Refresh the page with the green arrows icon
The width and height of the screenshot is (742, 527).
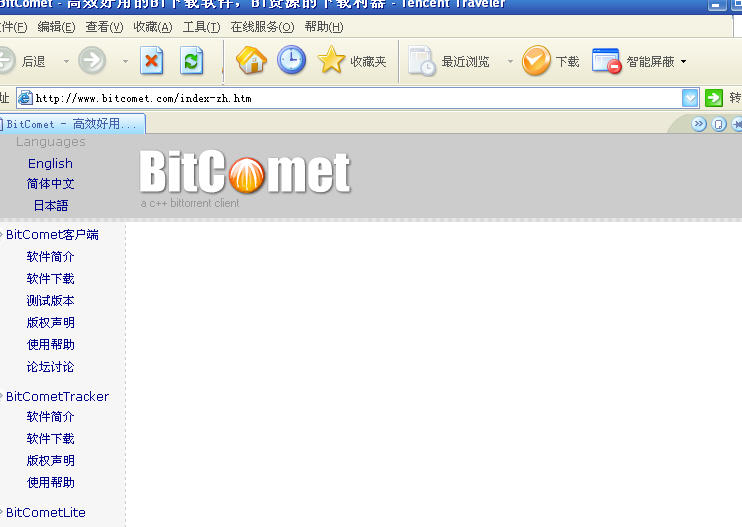(x=192, y=61)
